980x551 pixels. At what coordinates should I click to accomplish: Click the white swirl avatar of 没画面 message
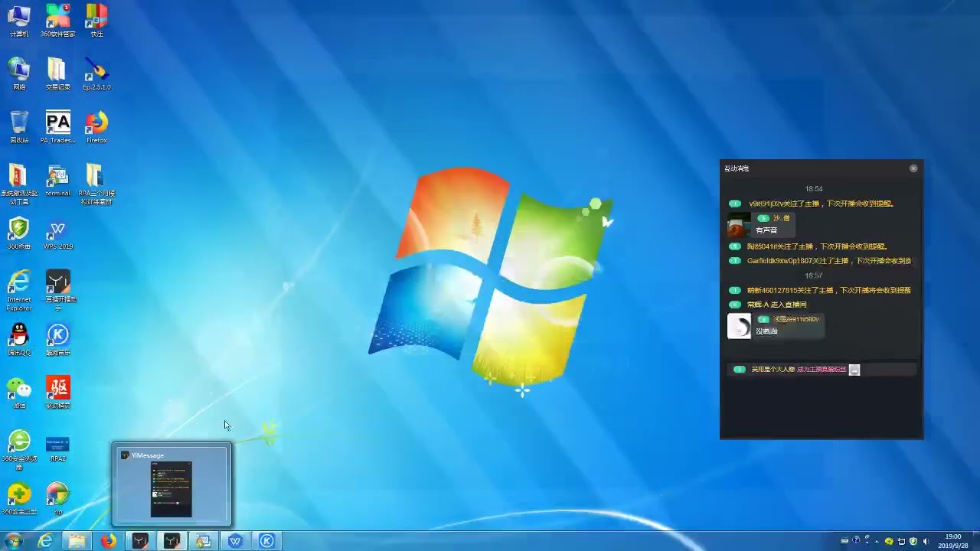[x=739, y=326]
